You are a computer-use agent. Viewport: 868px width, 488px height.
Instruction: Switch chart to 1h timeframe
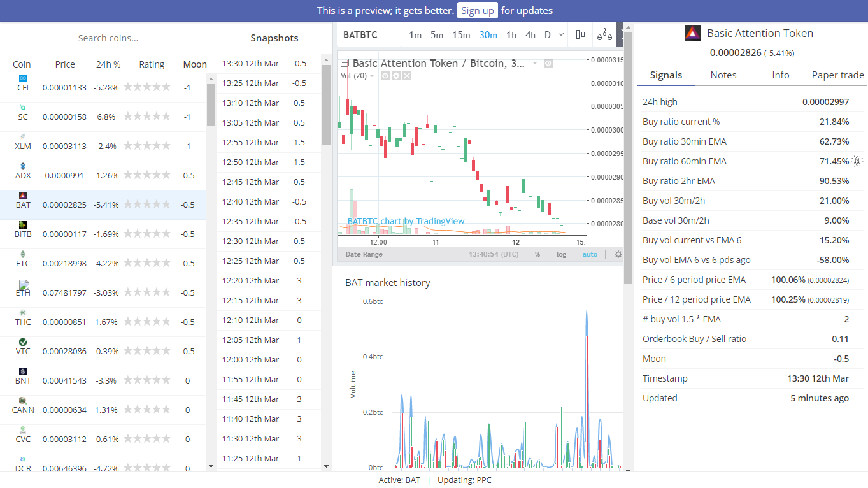tap(511, 35)
